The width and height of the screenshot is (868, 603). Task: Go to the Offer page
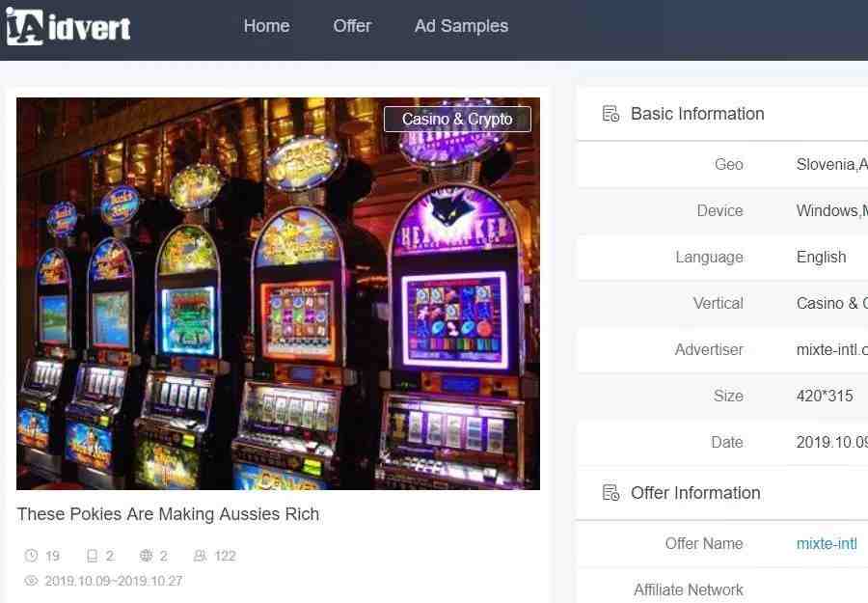tap(351, 26)
